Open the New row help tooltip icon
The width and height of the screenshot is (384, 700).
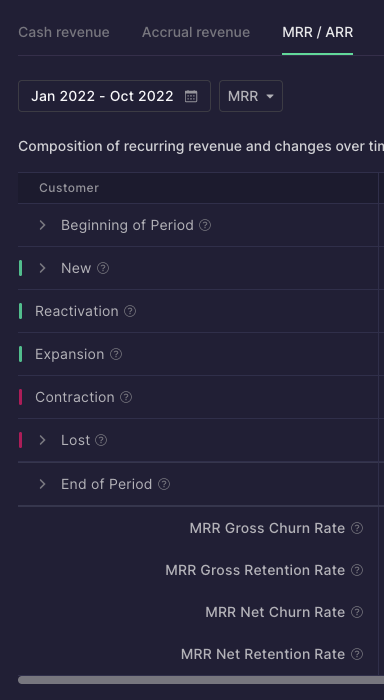(103, 268)
